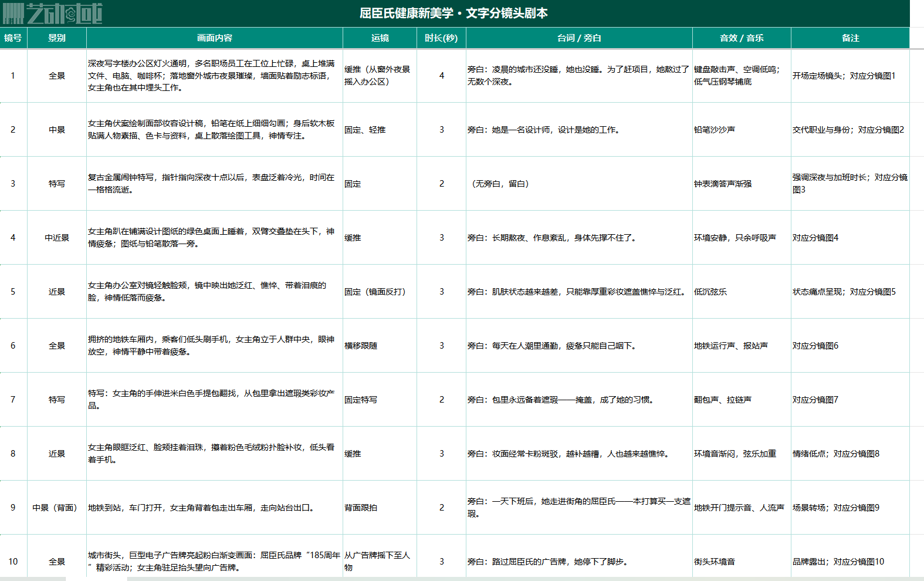Click the cell 固定（镜面反打）

pyautogui.click(x=380, y=292)
